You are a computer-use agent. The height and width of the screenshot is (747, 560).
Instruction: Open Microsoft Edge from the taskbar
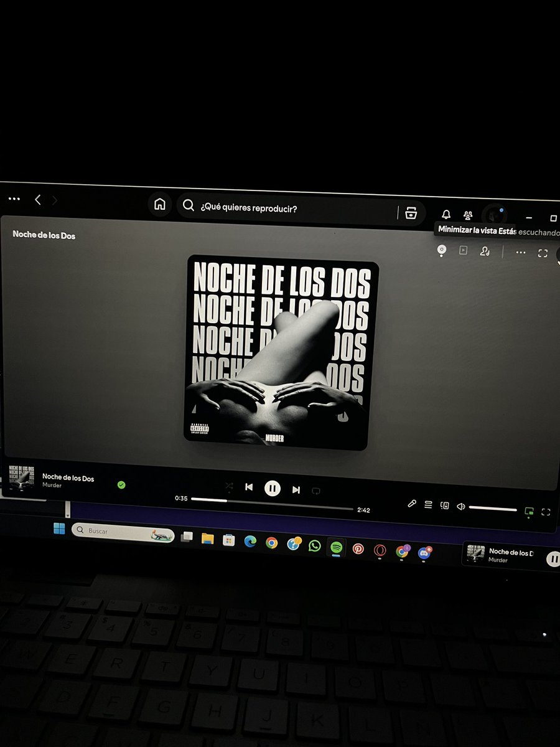250,542
